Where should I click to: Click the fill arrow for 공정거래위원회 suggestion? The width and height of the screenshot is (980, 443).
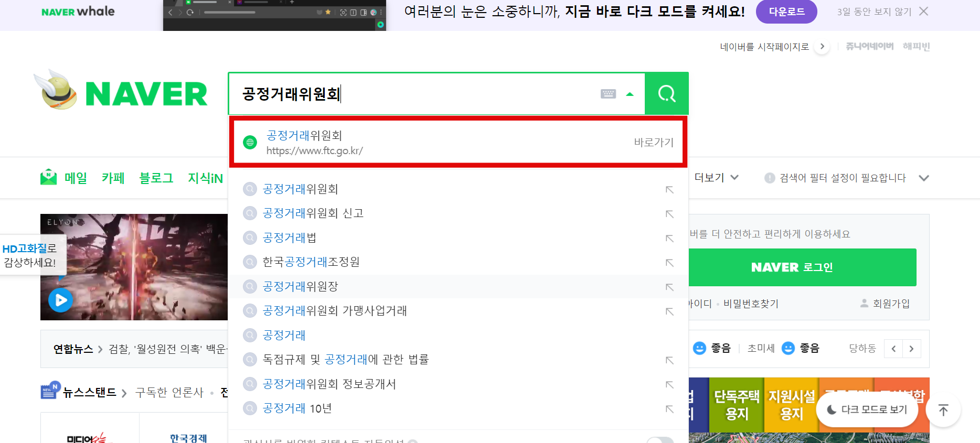point(669,190)
